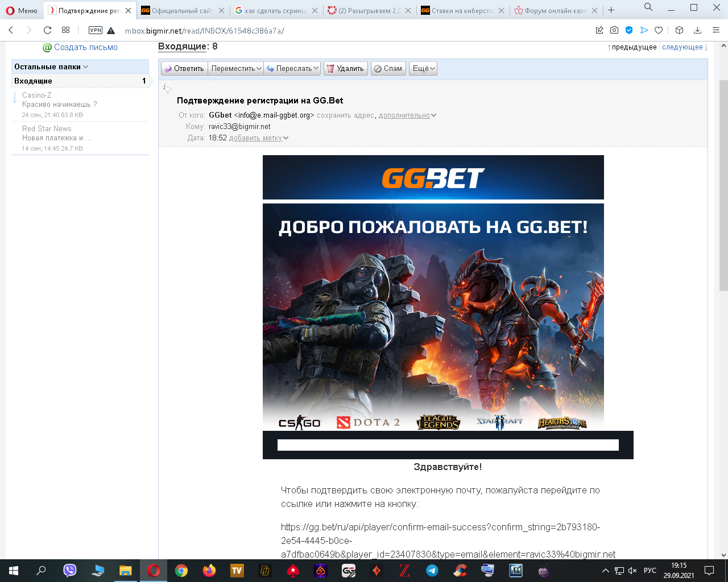
Task: Toggle the VPN badge in address bar
Action: point(96,30)
